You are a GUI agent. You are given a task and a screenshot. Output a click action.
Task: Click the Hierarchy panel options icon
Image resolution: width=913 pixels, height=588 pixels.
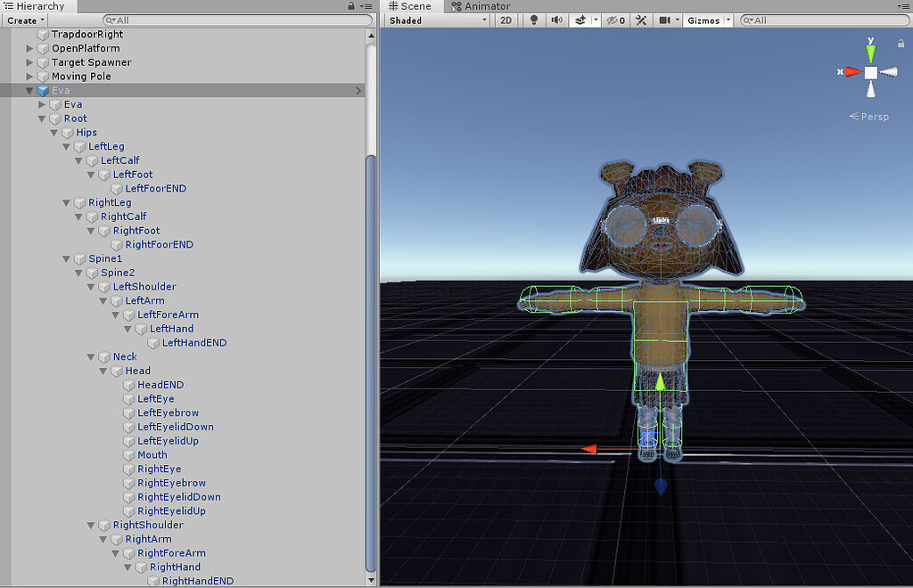click(x=368, y=6)
